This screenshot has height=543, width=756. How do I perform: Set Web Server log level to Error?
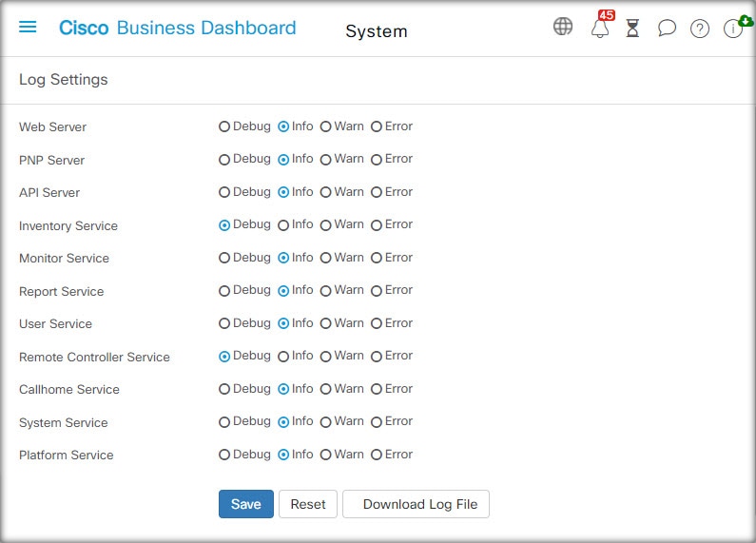point(377,126)
